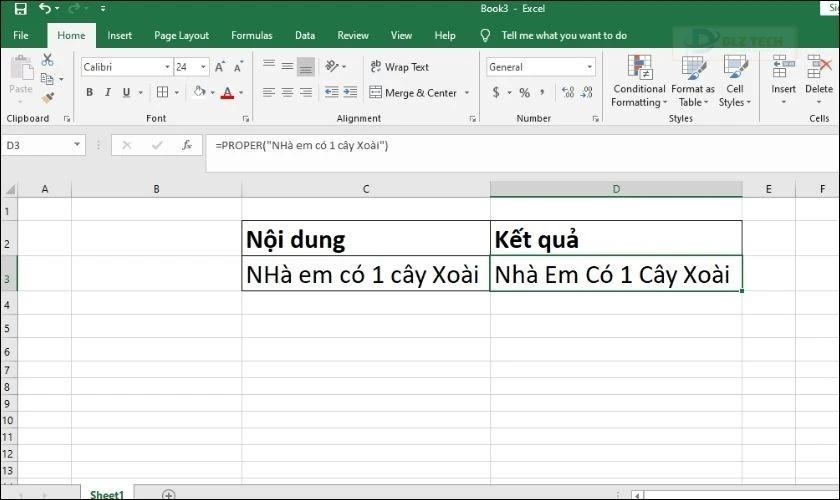Click the Save icon in title bar
The width and height of the screenshot is (840, 500).
point(20,9)
